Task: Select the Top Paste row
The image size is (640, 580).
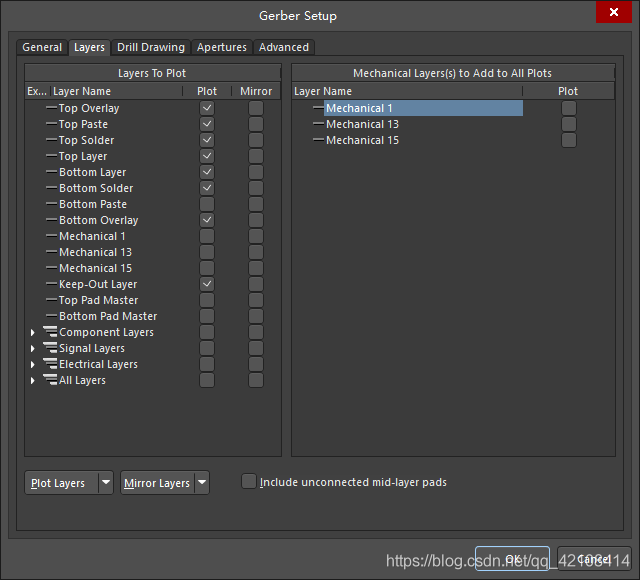Action: tap(153, 124)
